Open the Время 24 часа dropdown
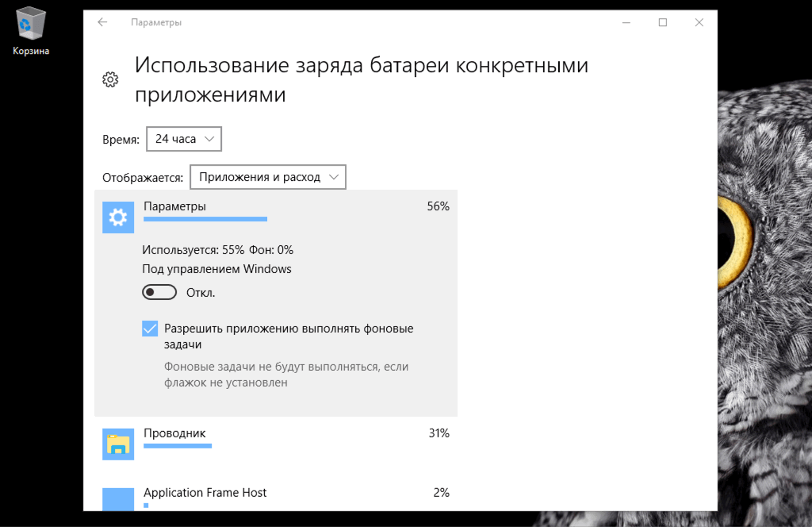This screenshot has width=812, height=527. pyautogui.click(x=184, y=139)
